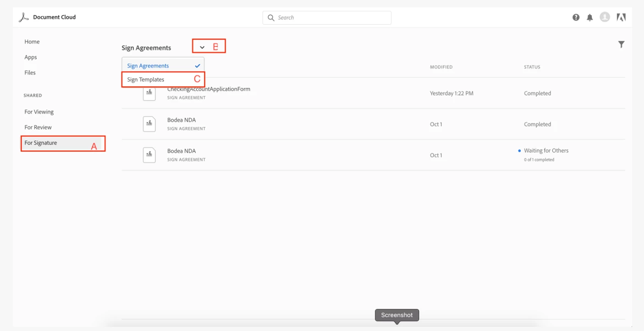Open the filter funnel icon
This screenshot has height=331, width=644.
pos(621,44)
